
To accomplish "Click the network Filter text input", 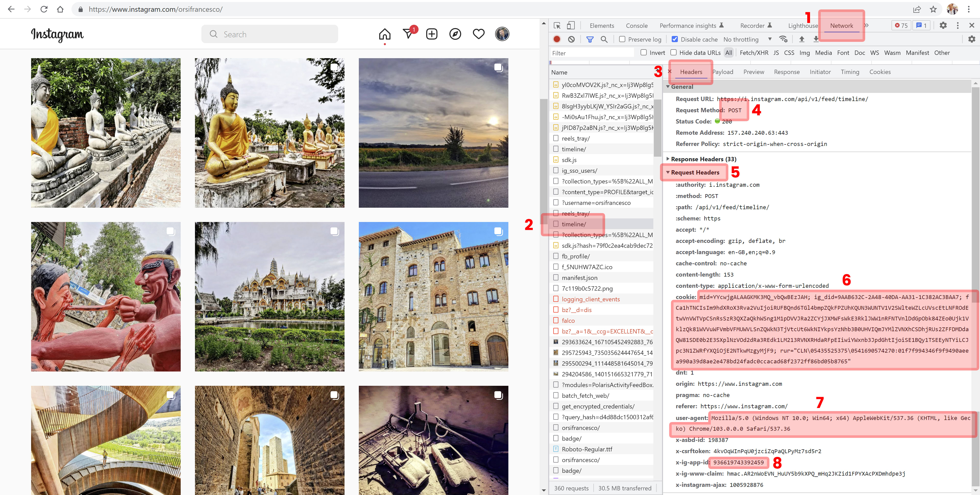I will coord(592,53).
